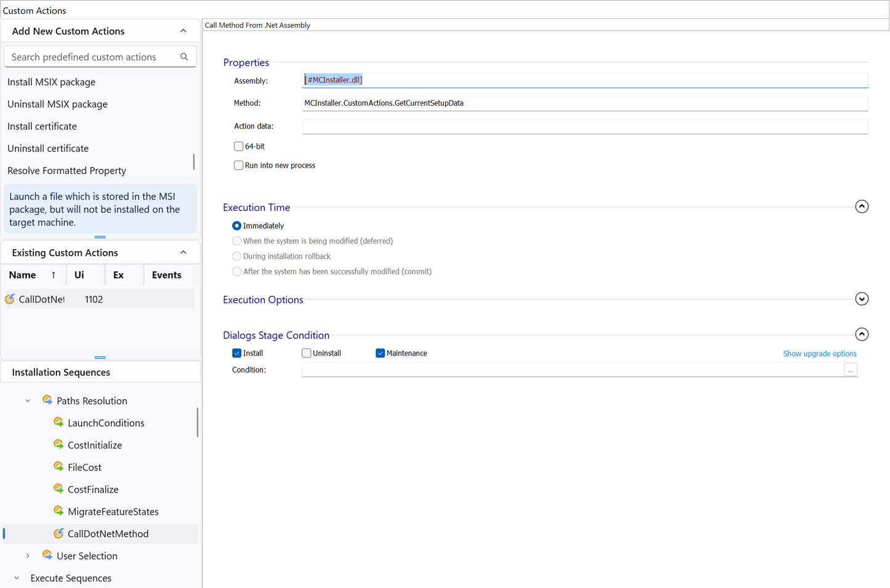Collapse the Add New Custom Actions panel
890x588 pixels.
(183, 31)
